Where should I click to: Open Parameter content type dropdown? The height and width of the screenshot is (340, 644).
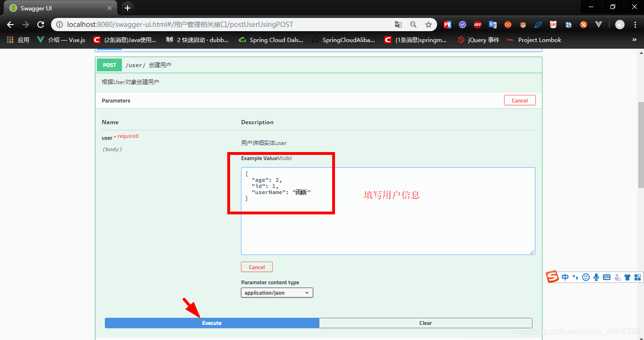(277, 293)
